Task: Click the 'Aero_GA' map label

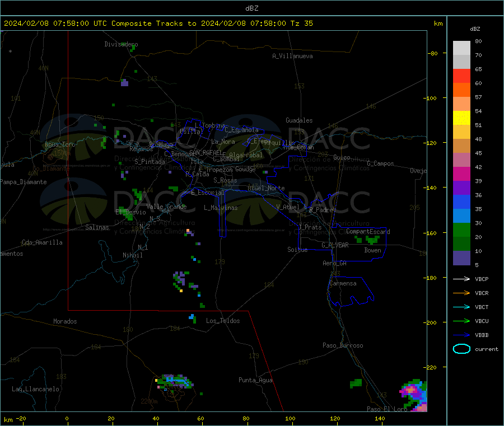Action: 335,264
